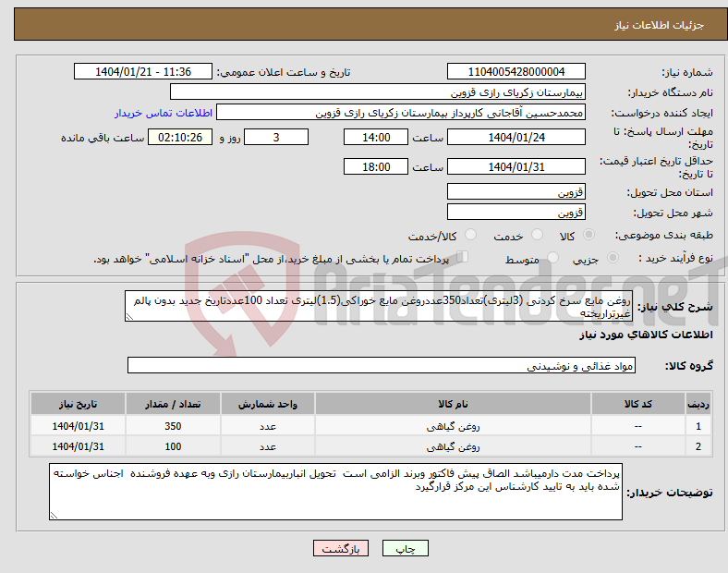Click the remaining time field 02:10:26

[180, 137]
